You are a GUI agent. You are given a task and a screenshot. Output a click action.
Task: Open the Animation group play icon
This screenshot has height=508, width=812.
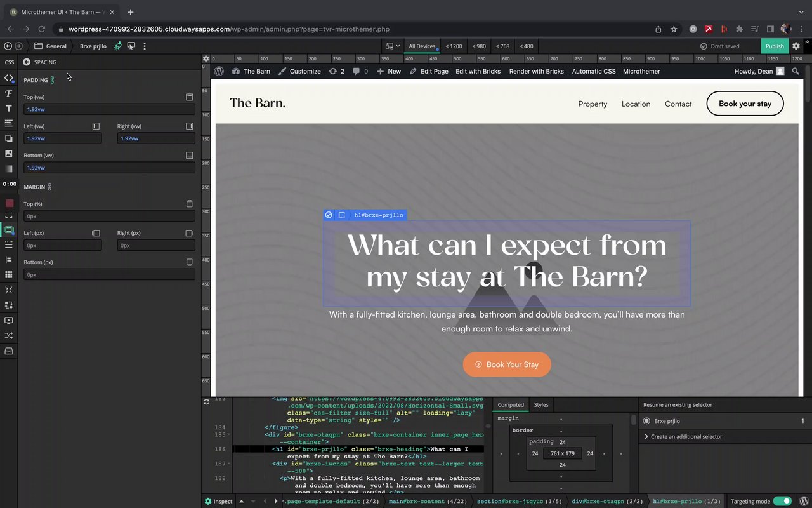click(9, 321)
